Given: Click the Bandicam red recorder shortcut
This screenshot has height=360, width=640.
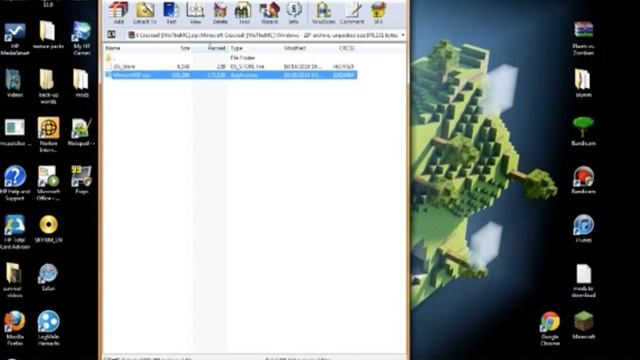Looking at the screenshot, I should click(x=583, y=180).
